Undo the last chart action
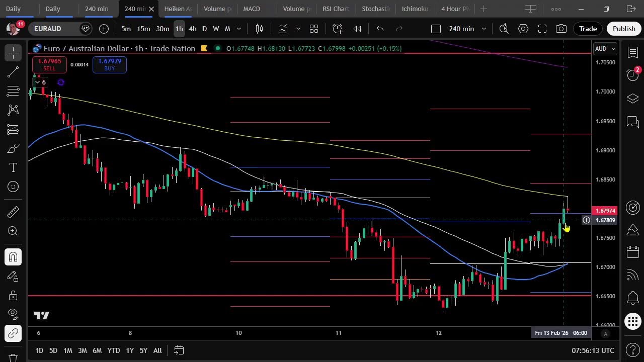Viewport: 644px width, 362px height. [x=380, y=29]
